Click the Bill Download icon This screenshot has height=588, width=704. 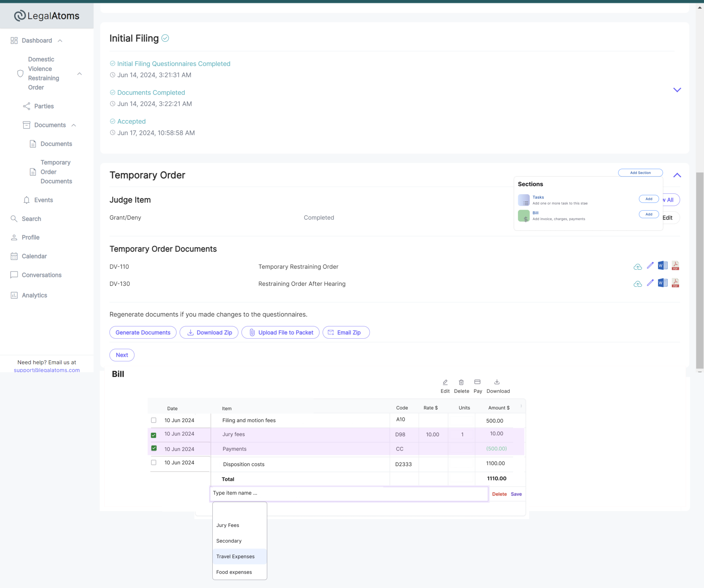(x=497, y=382)
